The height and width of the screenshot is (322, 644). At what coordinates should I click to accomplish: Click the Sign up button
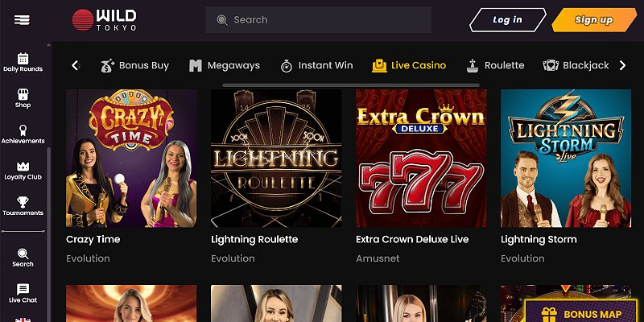click(x=594, y=19)
